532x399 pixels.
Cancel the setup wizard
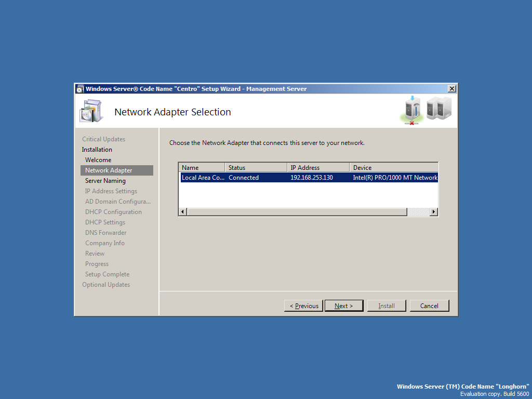pos(429,305)
